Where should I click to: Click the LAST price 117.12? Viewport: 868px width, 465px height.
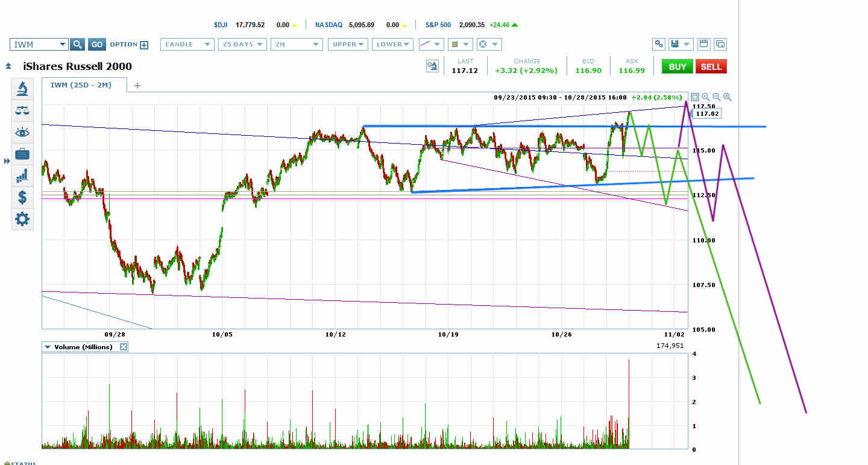(x=465, y=71)
